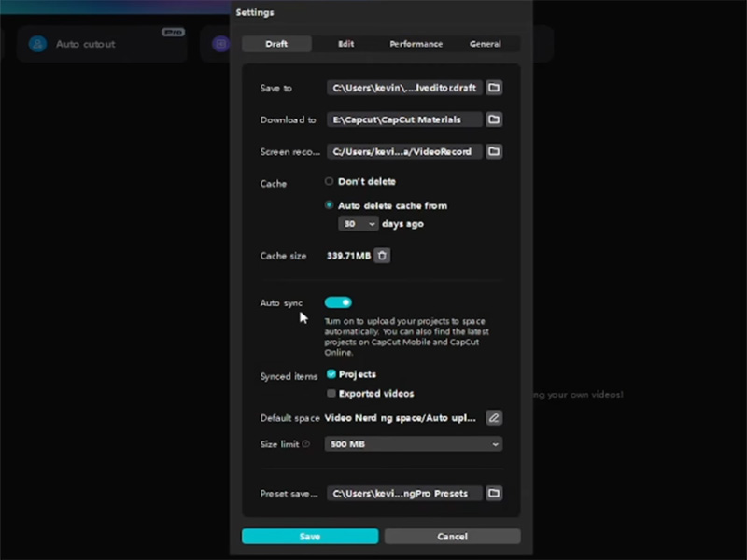Click the Auto cutout feature icon
This screenshot has height=560, width=747.
(35, 44)
